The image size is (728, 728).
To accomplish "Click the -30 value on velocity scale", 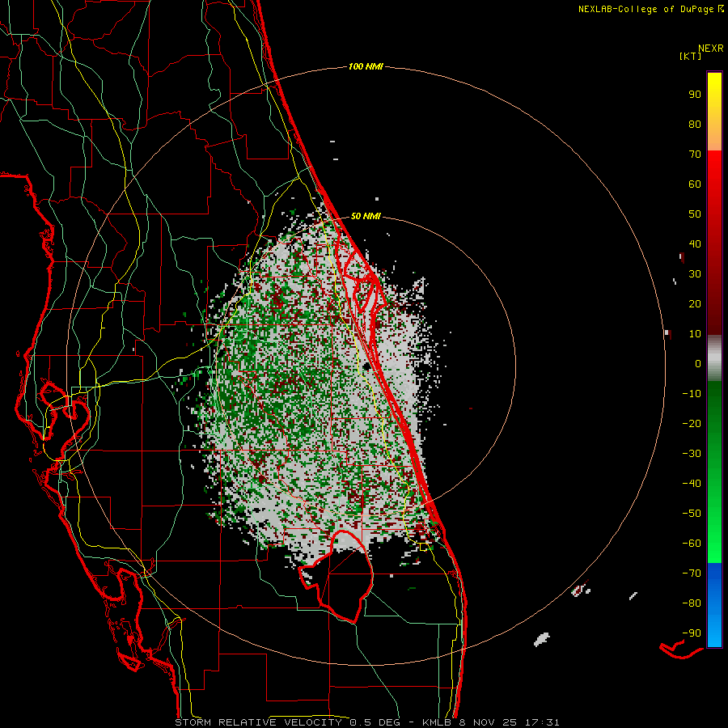I will (692, 454).
